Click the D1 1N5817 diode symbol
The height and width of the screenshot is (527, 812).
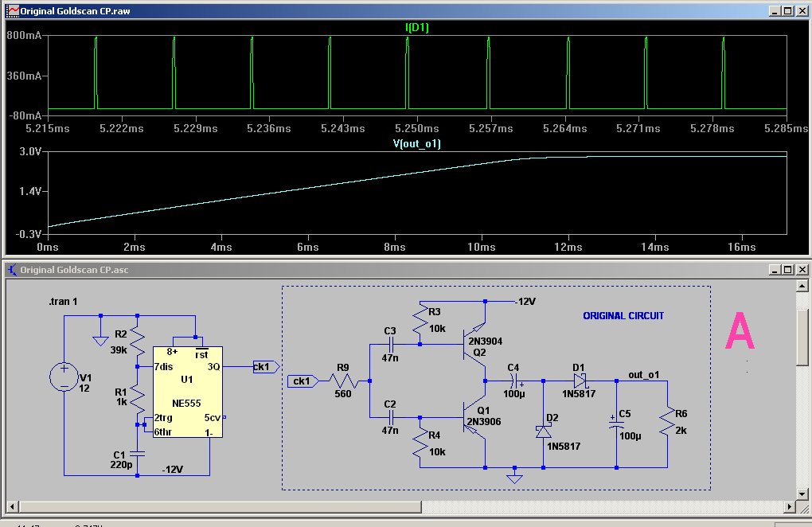[581, 381]
